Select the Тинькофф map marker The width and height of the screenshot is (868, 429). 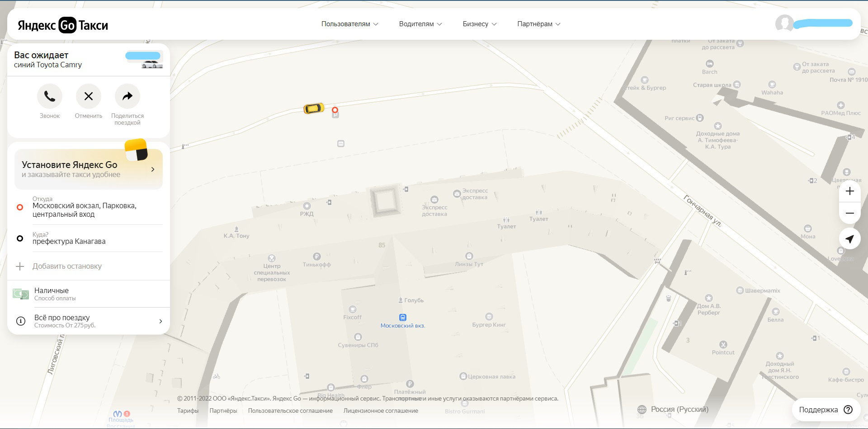[x=317, y=256]
